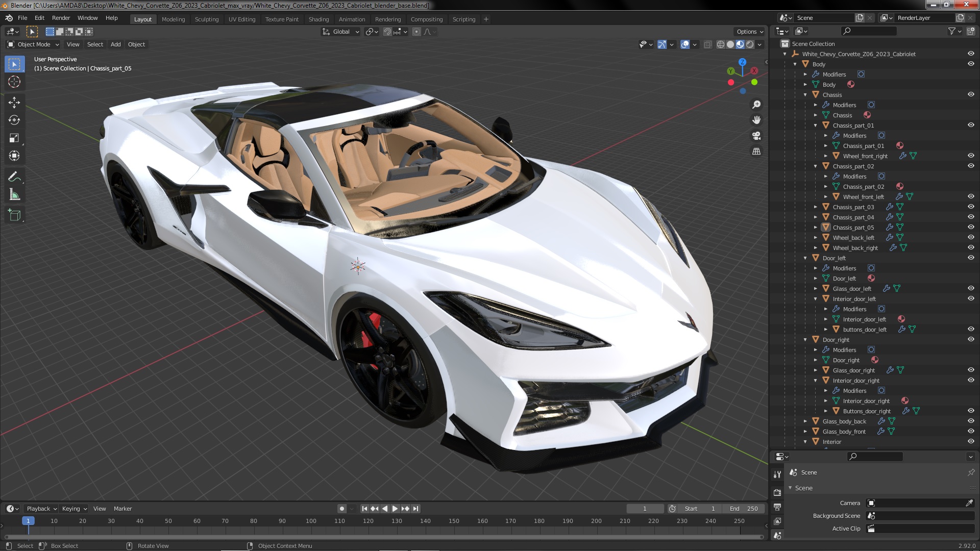The width and height of the screenshot is (980, 551).
Task: Open the Tool properties tab
Action: (x=777, y=474)
